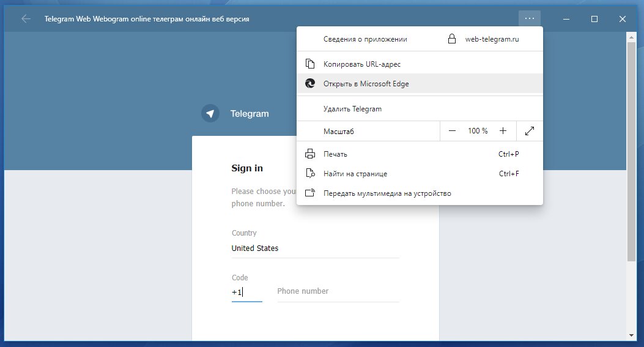The height and width of the screenshot is (347, 644).
Task: Zoom in with the plus button
Action: [503, 131]
